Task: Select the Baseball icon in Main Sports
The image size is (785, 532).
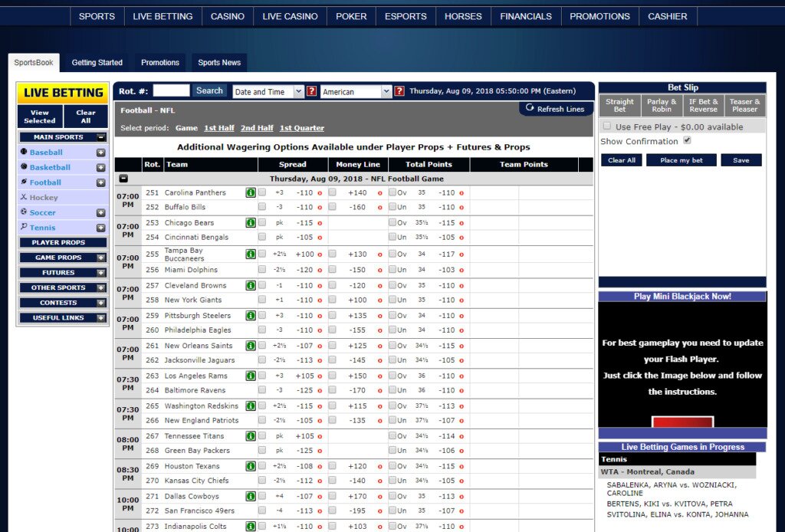Action: 24,153
